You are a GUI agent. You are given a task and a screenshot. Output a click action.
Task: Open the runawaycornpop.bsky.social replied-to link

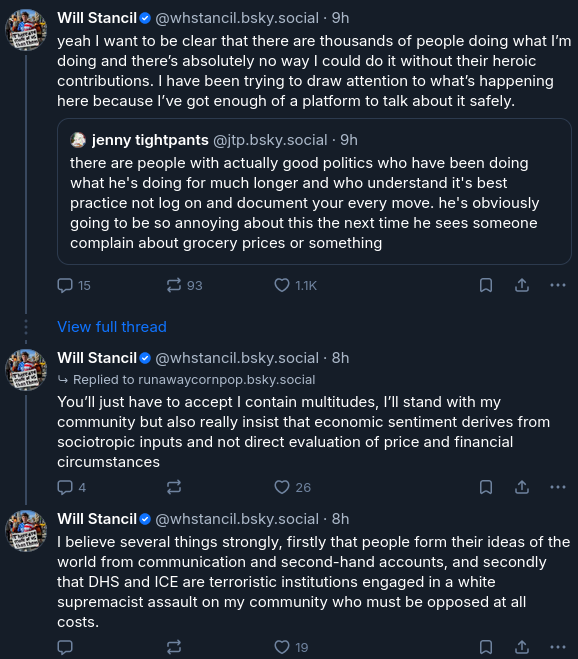point(194,380)
